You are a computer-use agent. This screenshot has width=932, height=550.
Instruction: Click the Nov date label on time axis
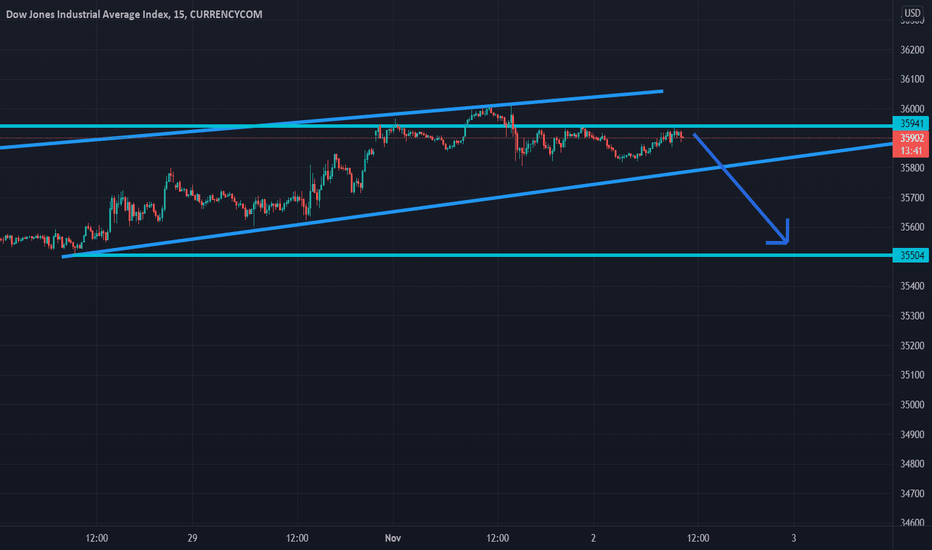[x=393, y=538]
